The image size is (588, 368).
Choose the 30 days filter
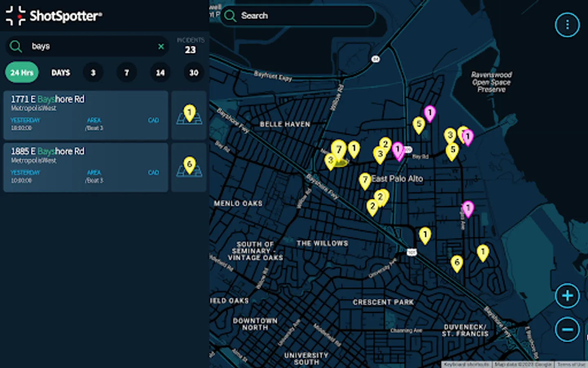pos(194,72)
